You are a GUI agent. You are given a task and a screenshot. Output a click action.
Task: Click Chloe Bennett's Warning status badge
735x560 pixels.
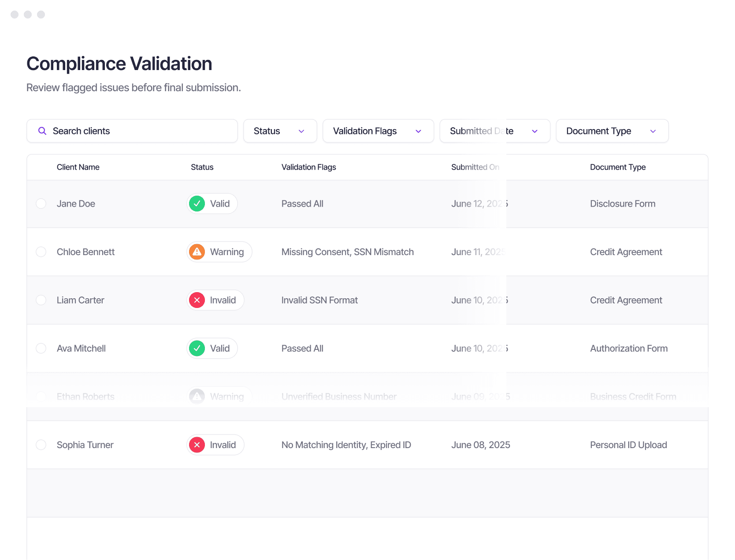pyautogui.click(x=219, y=252)
